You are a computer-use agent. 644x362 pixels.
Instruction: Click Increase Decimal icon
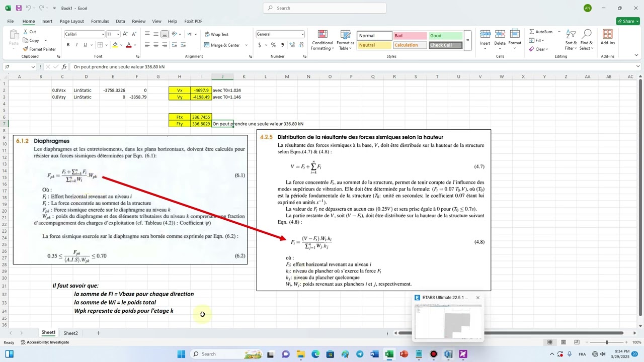292,45
